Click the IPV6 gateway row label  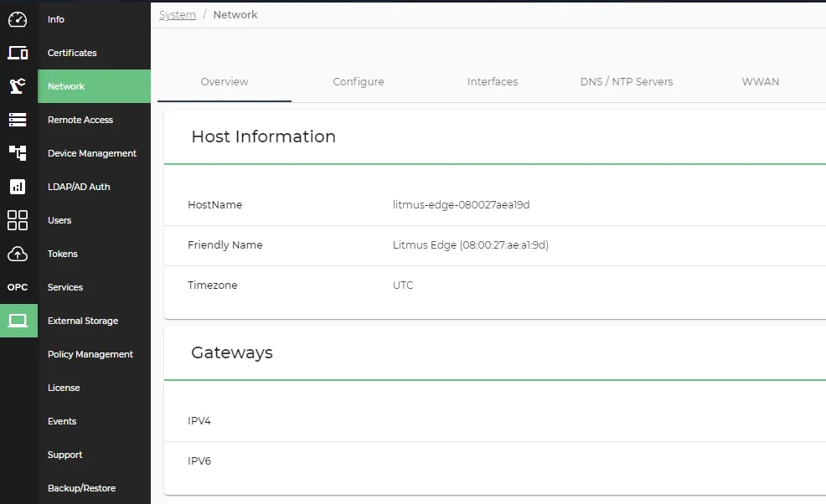click(199, 460)
